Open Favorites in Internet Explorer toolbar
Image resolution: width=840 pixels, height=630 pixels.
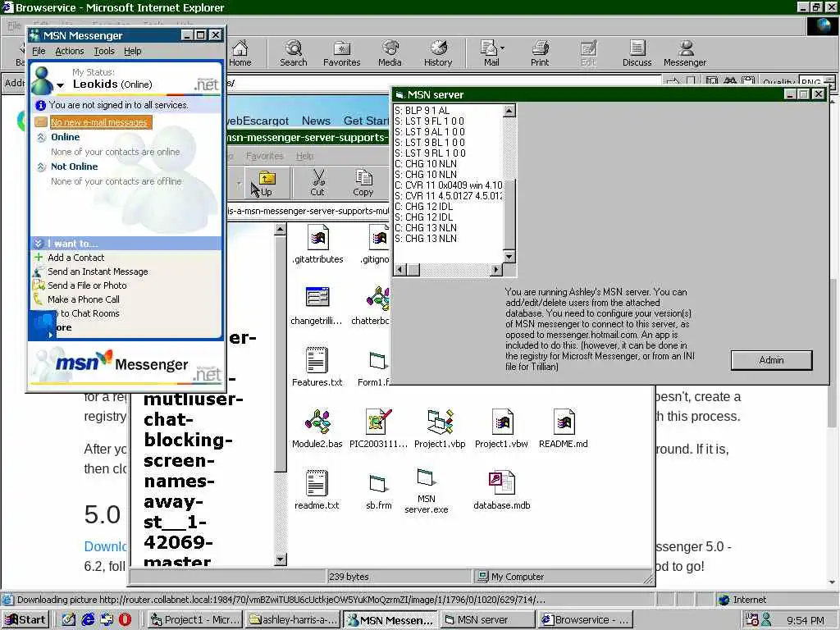[342, 53]
